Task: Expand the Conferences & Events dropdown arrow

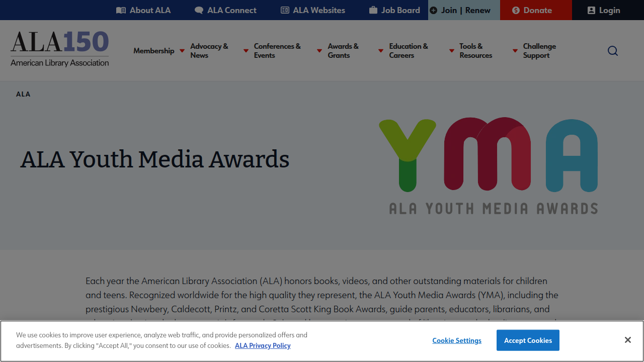Action: (319, 51)
